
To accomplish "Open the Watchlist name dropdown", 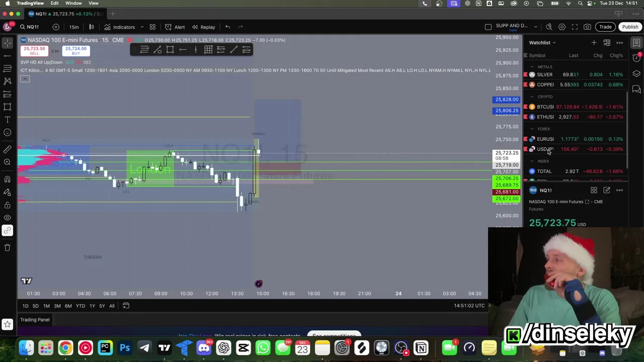I will pos(542,43).
